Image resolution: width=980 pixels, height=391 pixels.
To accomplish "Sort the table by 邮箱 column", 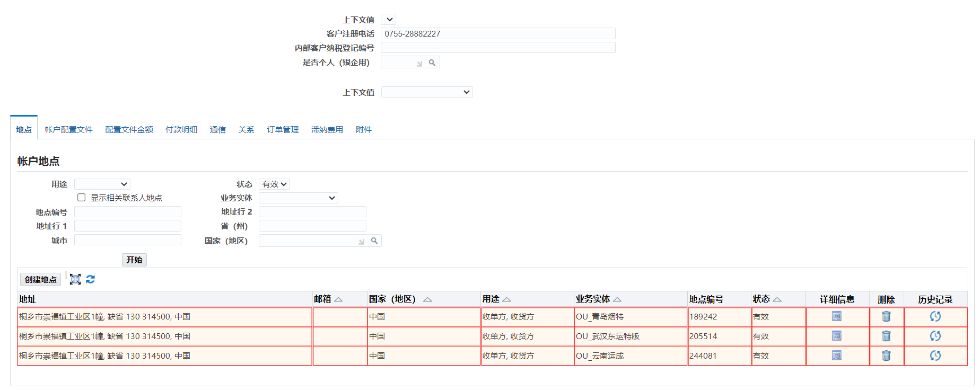I will [x=338, y=300].
